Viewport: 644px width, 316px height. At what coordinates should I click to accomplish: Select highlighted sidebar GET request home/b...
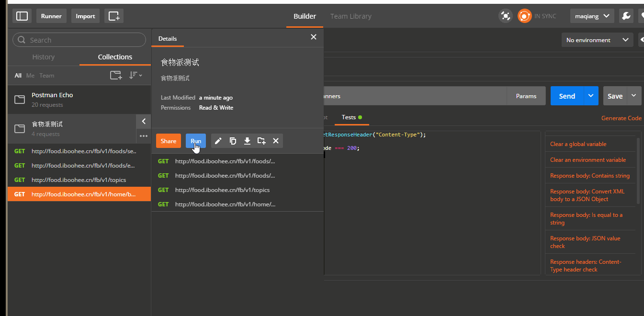[x=79, y=194]
